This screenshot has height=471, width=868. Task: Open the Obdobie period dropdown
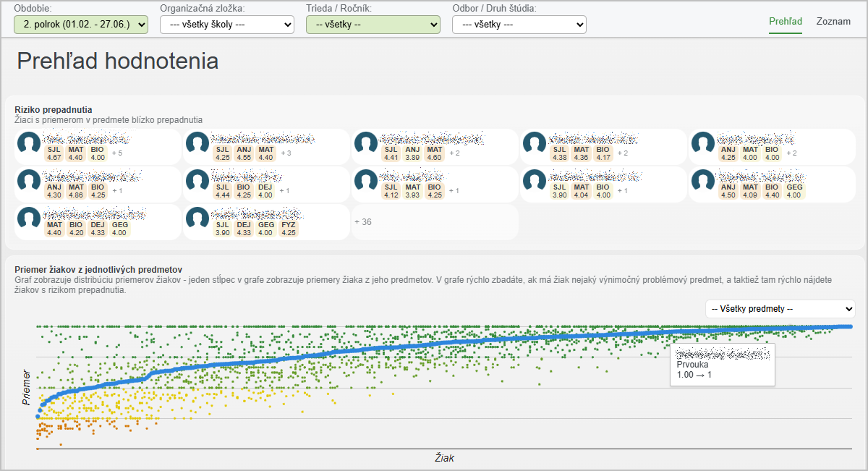pyautogui.click(x=81, y=25)
